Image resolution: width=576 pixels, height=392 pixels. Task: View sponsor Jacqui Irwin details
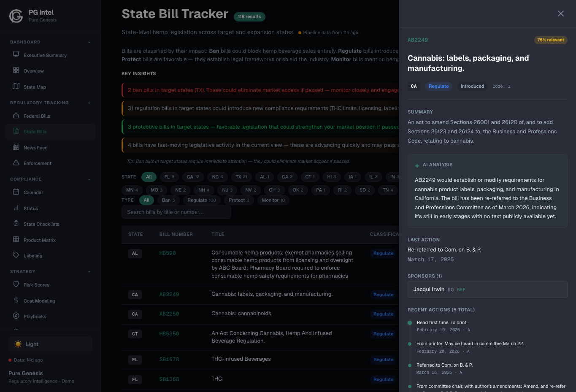point(429,289)
